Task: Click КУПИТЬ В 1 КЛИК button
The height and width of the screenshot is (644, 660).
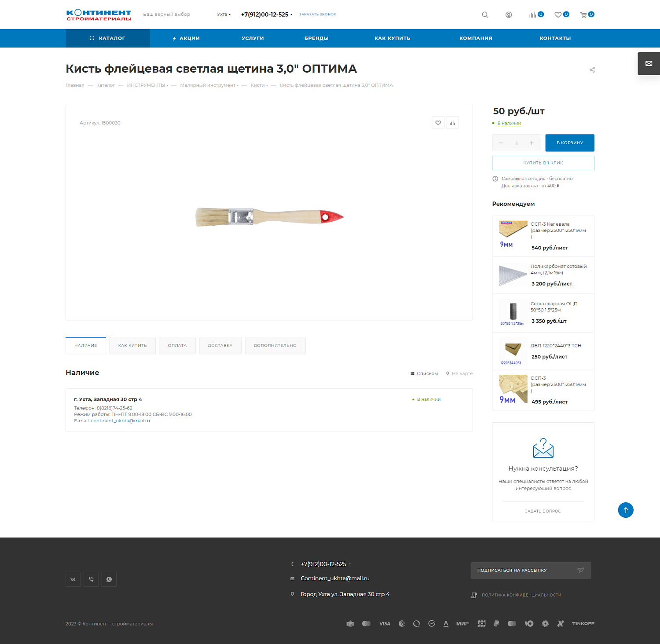Action: tap(543, 163)
